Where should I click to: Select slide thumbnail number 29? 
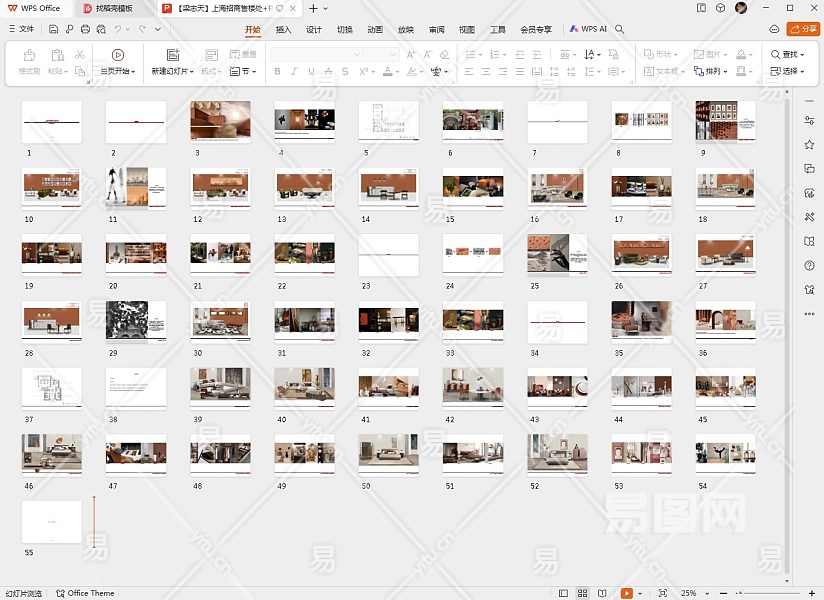pyautogui.click(x=136, y=320)
